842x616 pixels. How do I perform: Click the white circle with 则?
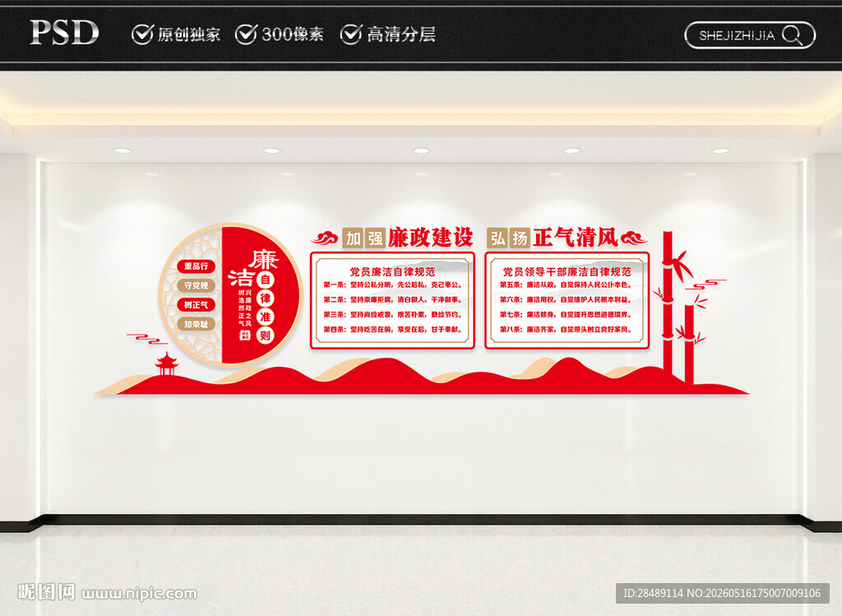(x=266, y=336)
